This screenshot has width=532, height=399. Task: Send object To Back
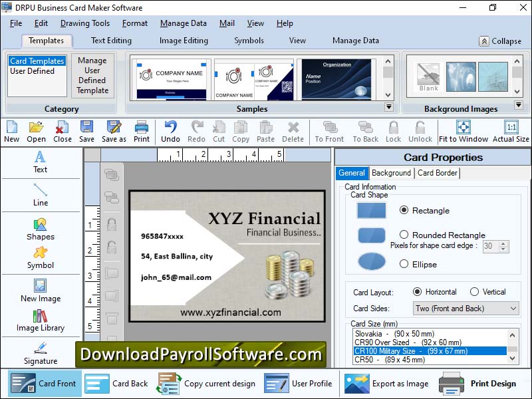[366, 132]
